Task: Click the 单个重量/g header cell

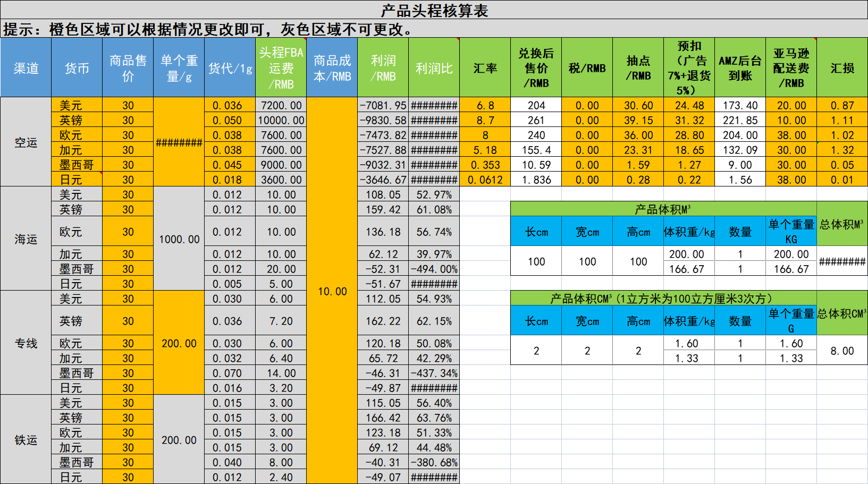Action: pyautogui.click(x=179, y=67)
